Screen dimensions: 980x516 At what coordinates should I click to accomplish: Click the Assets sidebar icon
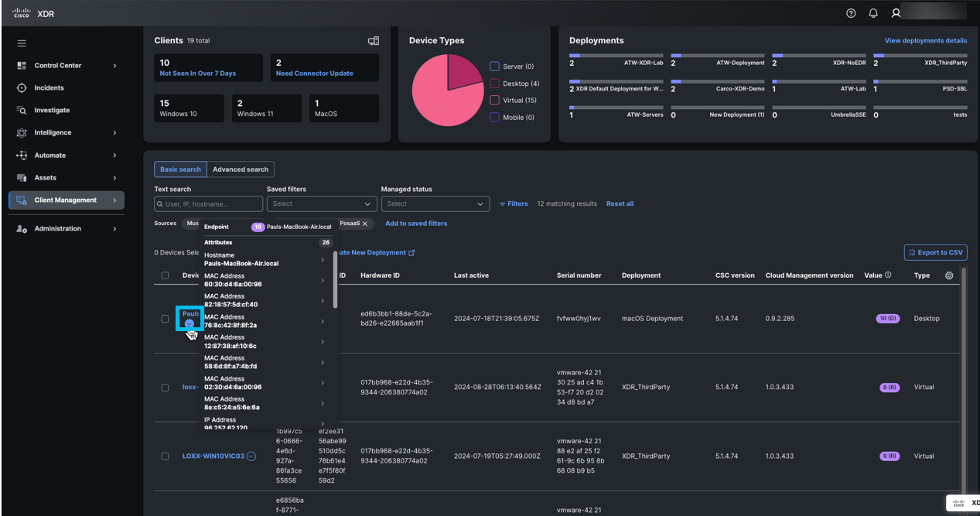click(x=22, y=178)
